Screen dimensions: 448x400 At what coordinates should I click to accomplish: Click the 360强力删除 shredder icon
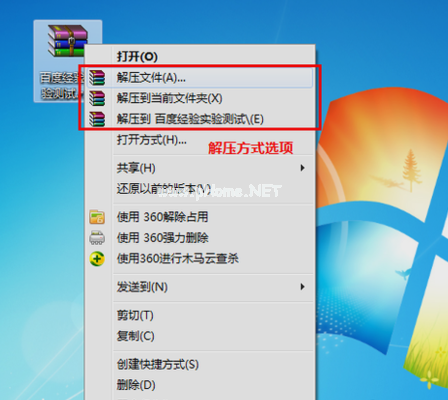point(97,238)
